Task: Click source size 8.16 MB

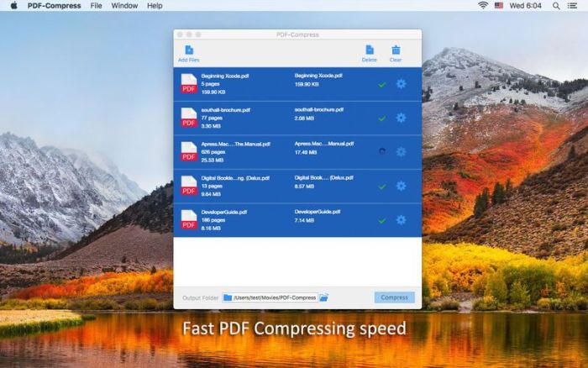Action: (x=211, y=228)
